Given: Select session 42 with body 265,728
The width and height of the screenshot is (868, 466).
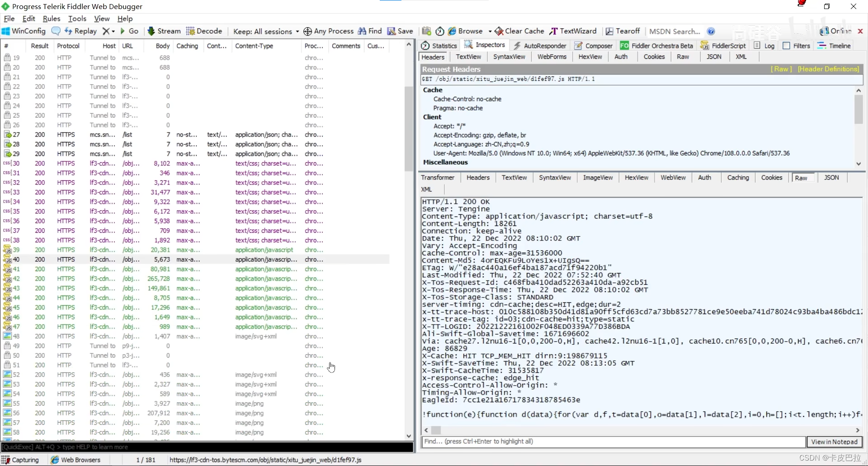Looking at the screenshot, I should pyautogui.click(x=194, y=279).
